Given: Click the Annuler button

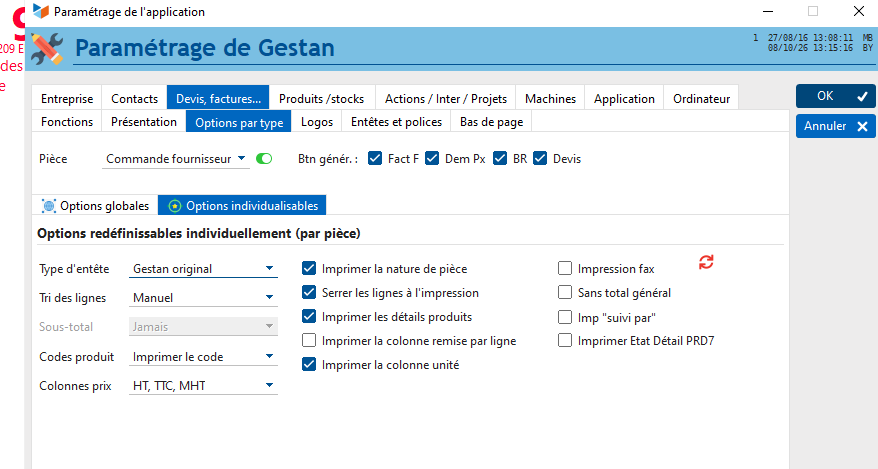Looking at the screenshot, I should [x=835, y=126].
